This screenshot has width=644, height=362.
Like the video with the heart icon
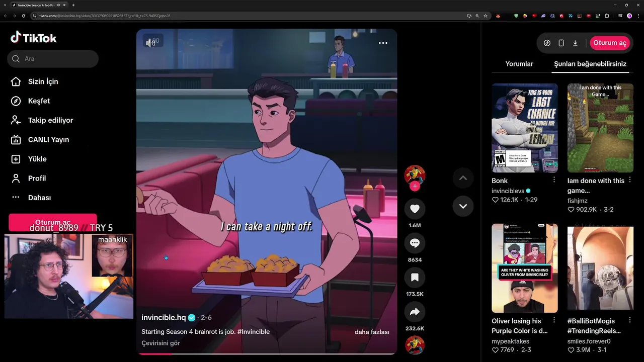click(415, 209)
